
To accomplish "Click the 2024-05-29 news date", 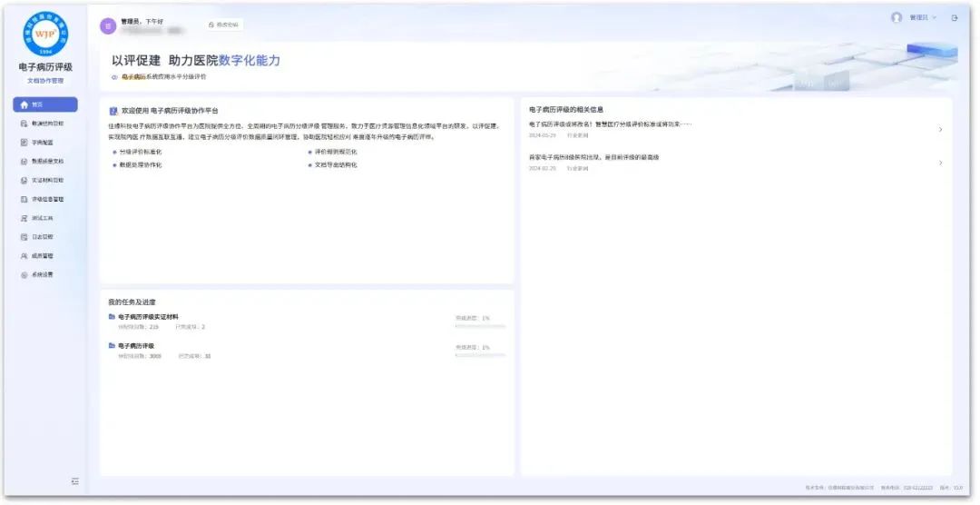I will tap(542, 135).
